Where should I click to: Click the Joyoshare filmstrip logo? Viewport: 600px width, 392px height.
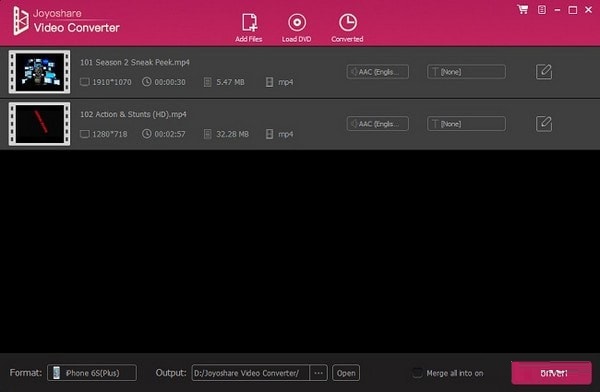21,21
